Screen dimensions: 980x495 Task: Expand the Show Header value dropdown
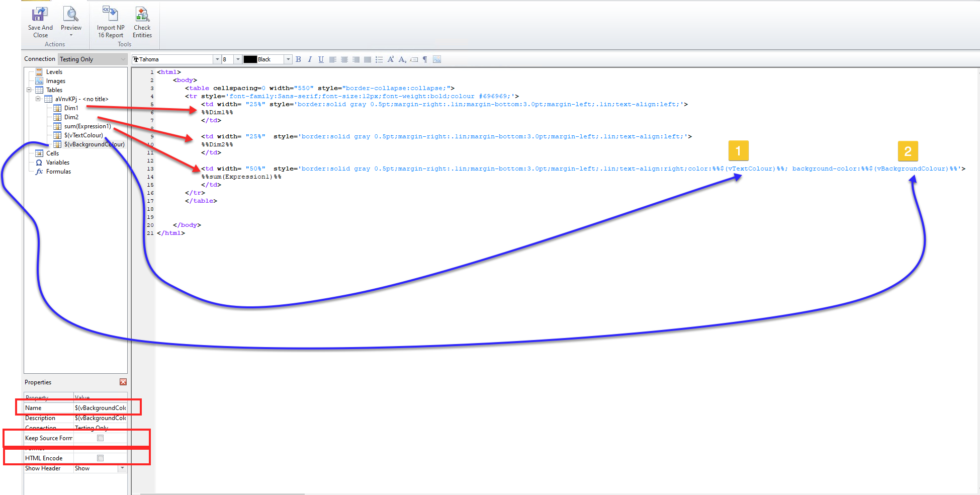pos(122,468)
